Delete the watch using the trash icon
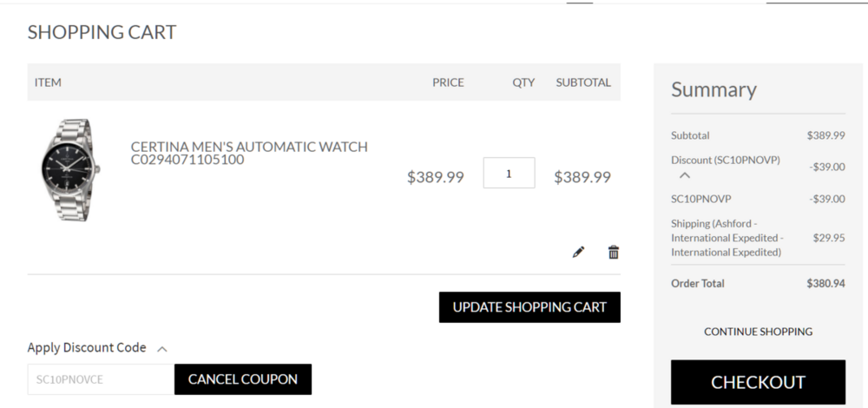Image resolution: width=868 pixels, height=408 pixels. (x=614, y=253)
